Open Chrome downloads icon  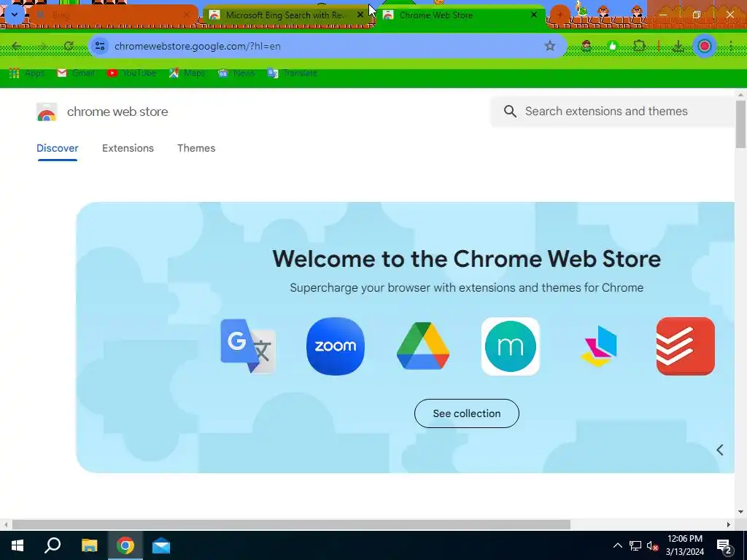[x=678, y=46]
